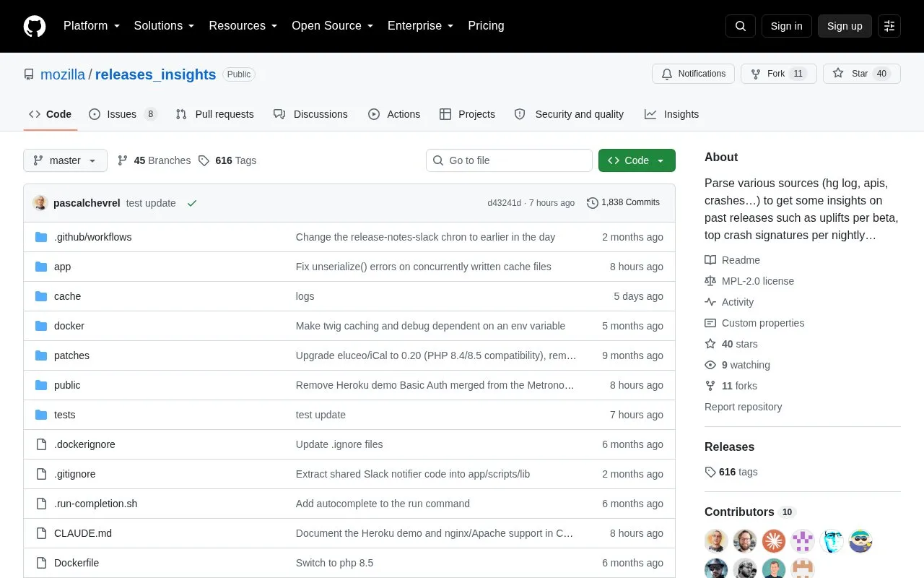
Task: Click the docker folder icon
Action: [x=41, y=326]
